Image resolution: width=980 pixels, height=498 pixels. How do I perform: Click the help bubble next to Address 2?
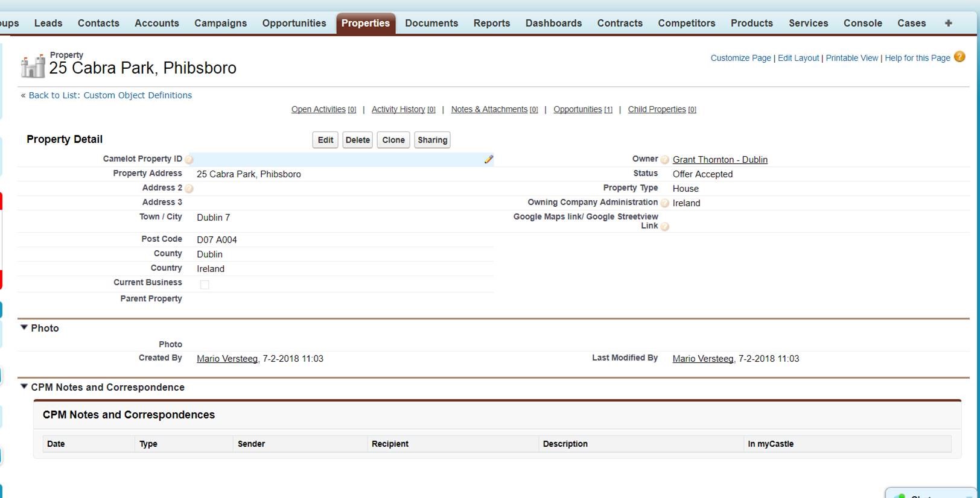(x=189, y=189)
